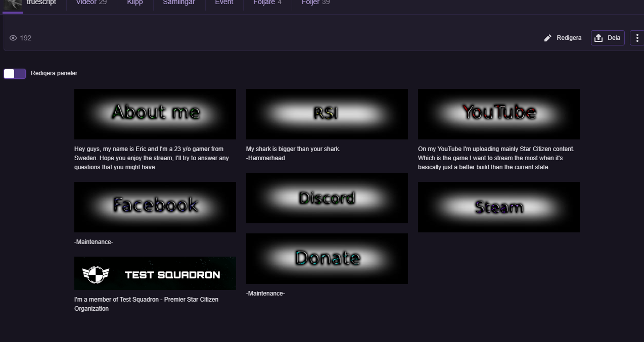Screen dimensions: 644x342
Task: Open the Klipp tab
Action: coord(135,3)
